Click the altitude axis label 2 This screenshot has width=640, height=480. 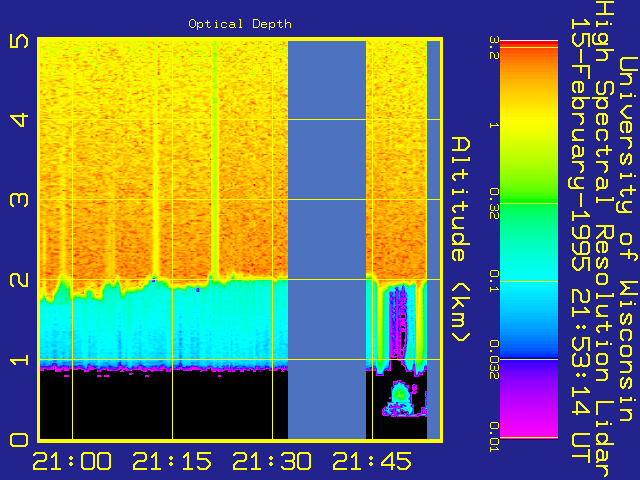tap(19, 280)
